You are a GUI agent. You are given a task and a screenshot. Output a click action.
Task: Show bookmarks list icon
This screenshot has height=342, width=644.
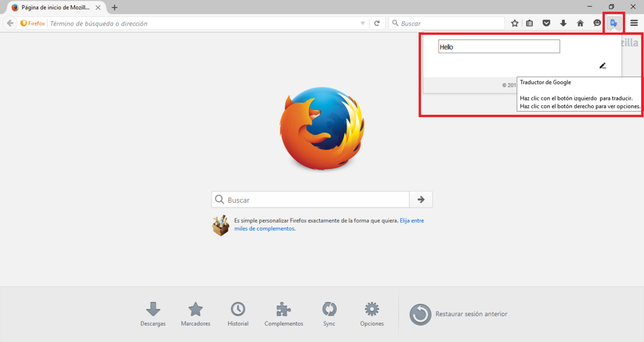(529, 23)
